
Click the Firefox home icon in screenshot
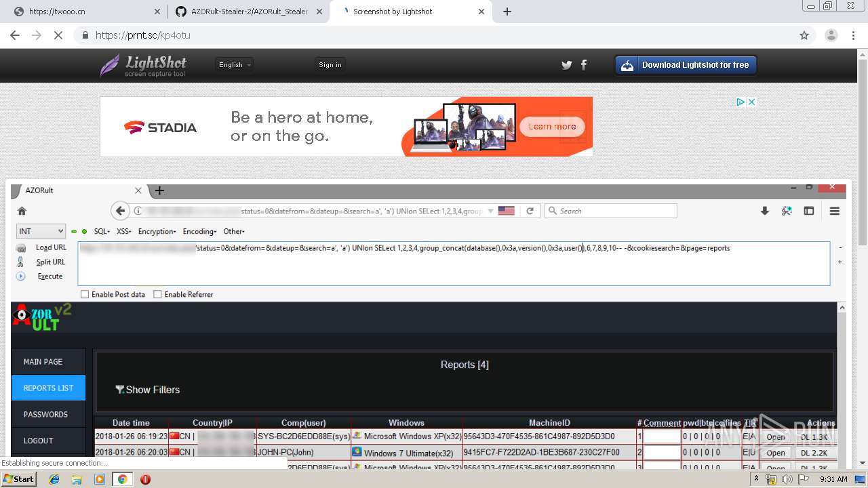click(x=22, y=211)
